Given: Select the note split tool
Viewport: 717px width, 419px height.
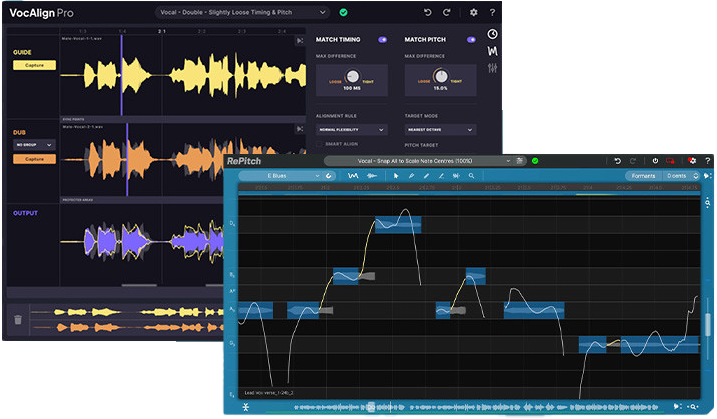Looking at the screenshot, I should (x=456, y=176).
